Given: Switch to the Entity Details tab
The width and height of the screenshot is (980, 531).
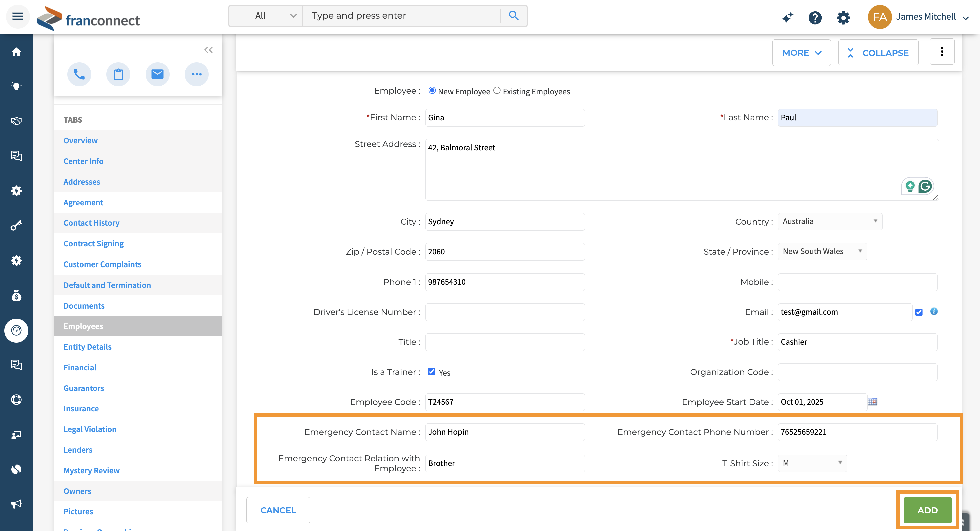Looking at the screenshot, I should click(87, 347).
